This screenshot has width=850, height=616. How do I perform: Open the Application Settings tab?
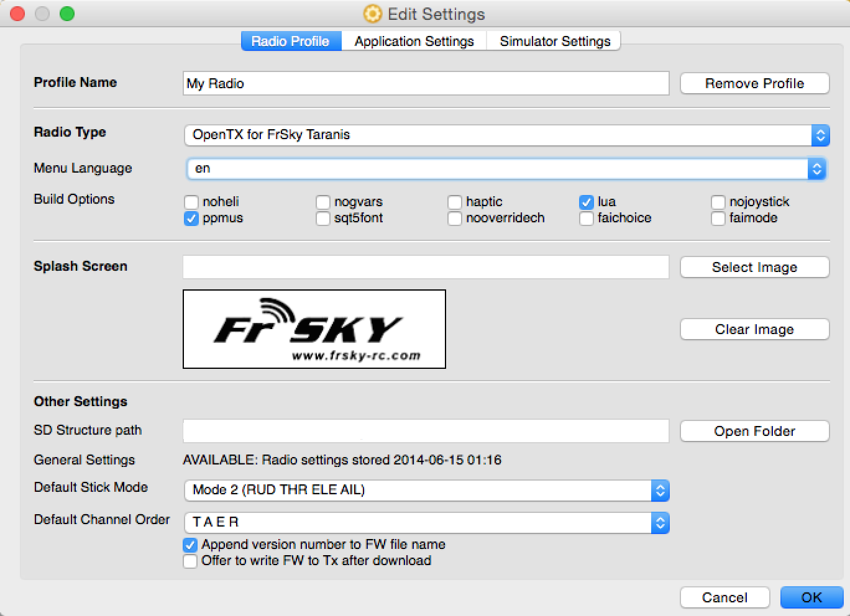pyautogui.click(x=414, y=41)
